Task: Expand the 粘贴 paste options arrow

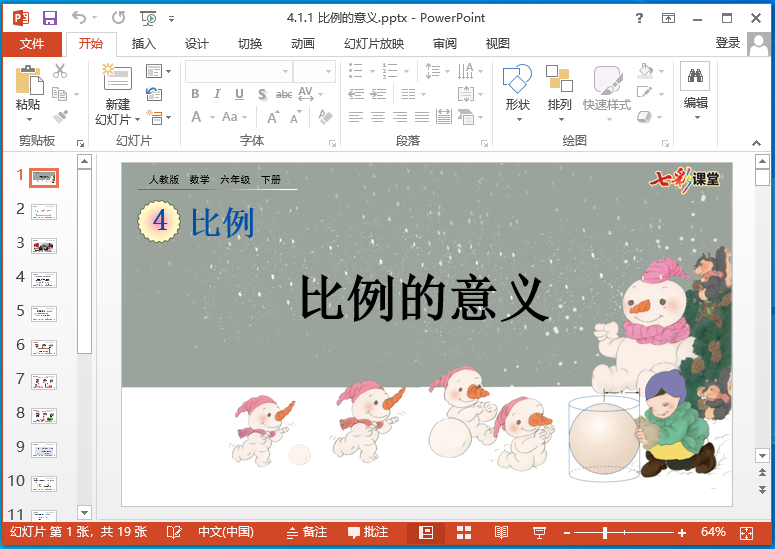Action: [x=29, y=119]
